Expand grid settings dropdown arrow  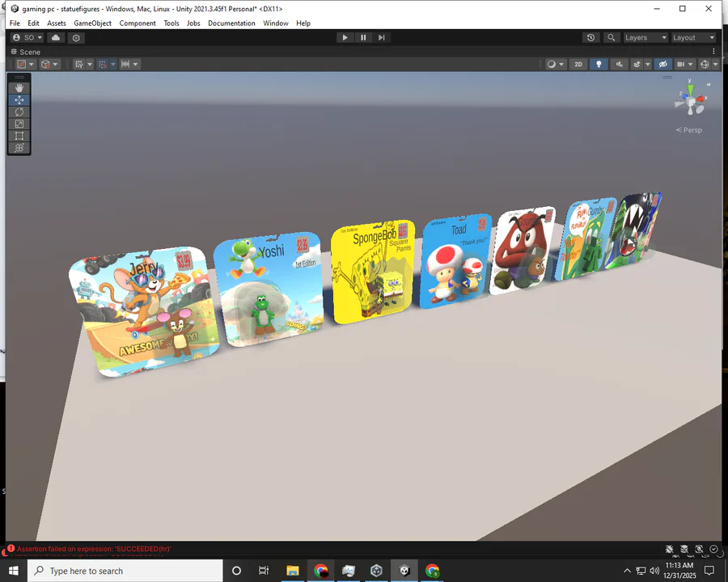[x=90, y=64]
